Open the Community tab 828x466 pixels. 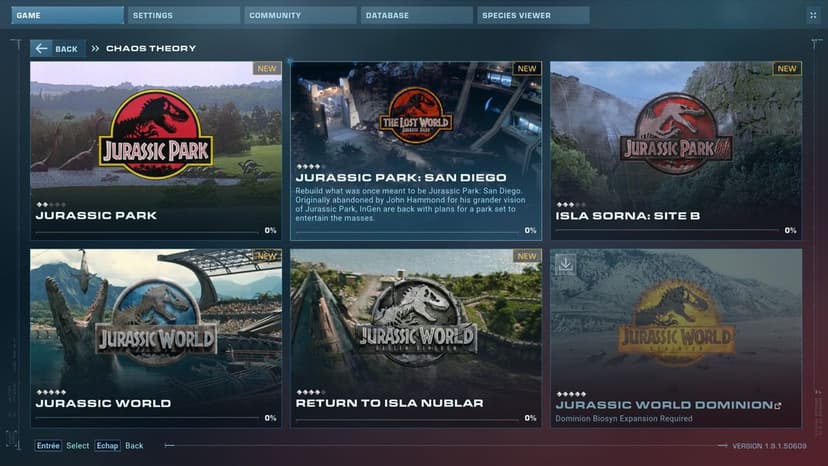pyautogui.click(x=300, y=15)
